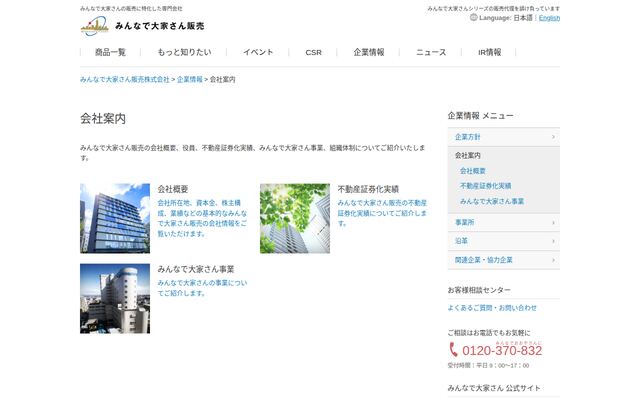Open sidebar sub-item 会社概要
The width and height of the screenshot is (640, 400).
click(473, 171)
